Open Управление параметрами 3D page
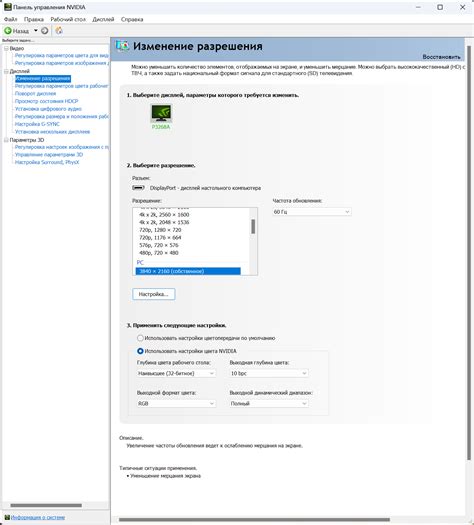 tap(49, 155)
